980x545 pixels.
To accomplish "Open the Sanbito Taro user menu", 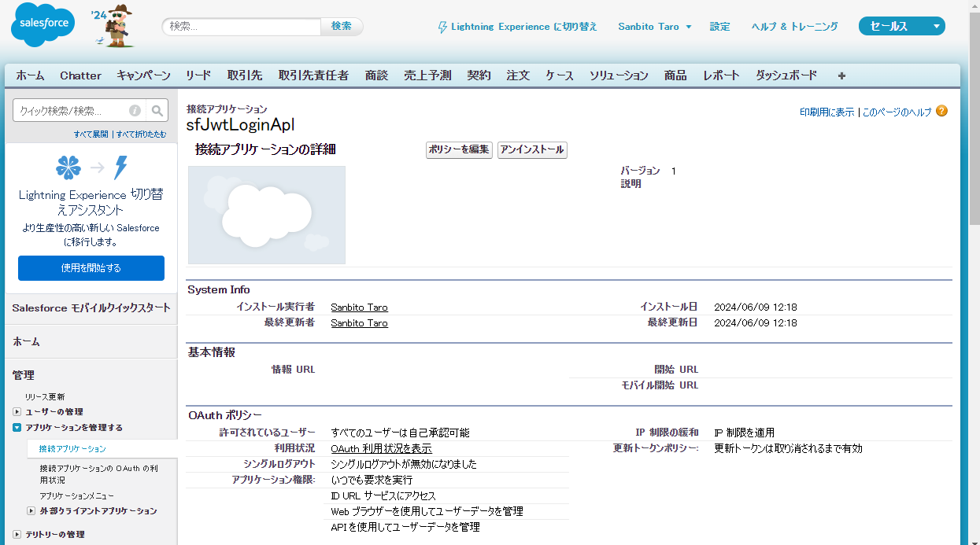I will pos(655,27).
